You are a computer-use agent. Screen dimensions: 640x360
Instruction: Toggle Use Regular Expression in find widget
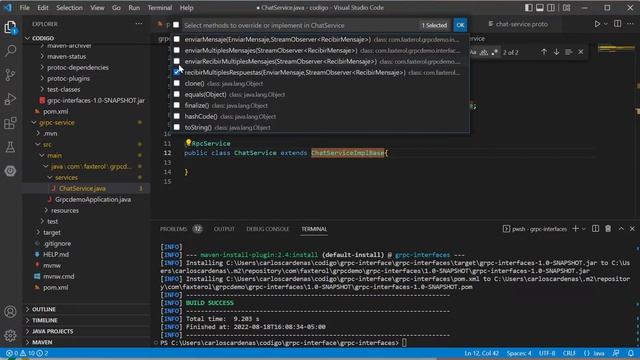[x=495, y=52]
